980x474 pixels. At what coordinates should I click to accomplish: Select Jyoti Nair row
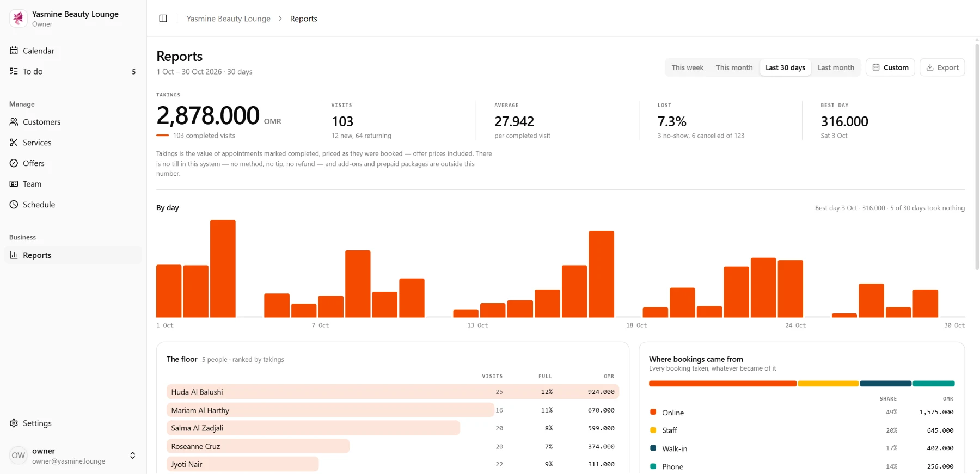[393, 464]
